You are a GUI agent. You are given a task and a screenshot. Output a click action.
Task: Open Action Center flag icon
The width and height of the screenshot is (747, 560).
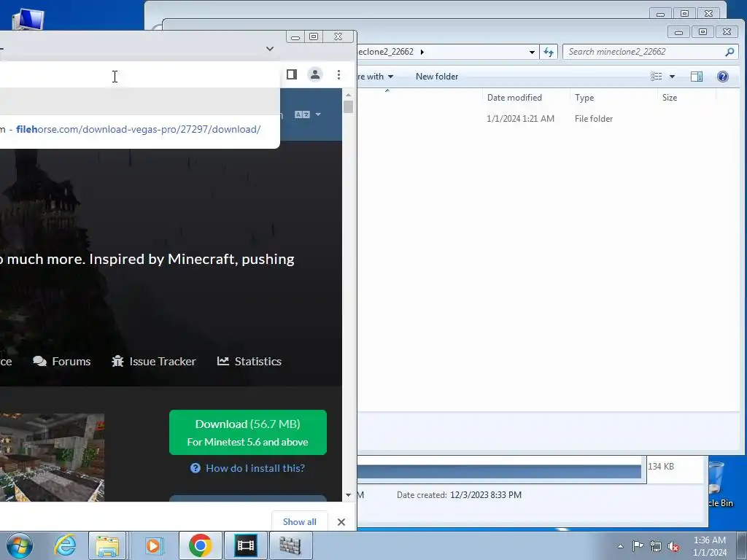(x=638, y=546)
